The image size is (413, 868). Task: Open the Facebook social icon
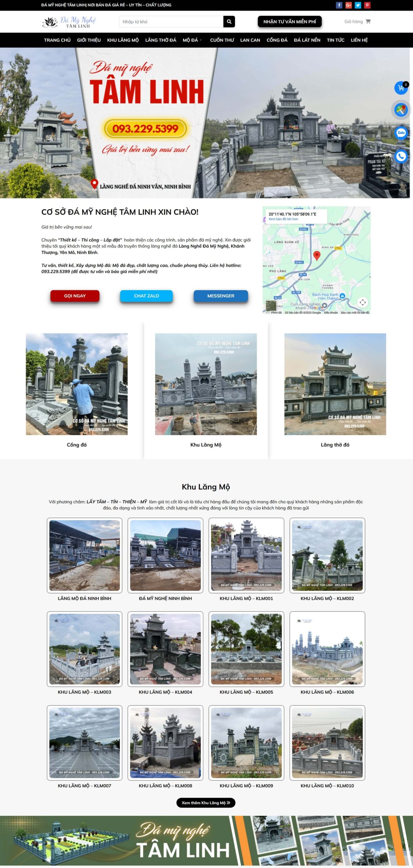click(x=339, y=5)
